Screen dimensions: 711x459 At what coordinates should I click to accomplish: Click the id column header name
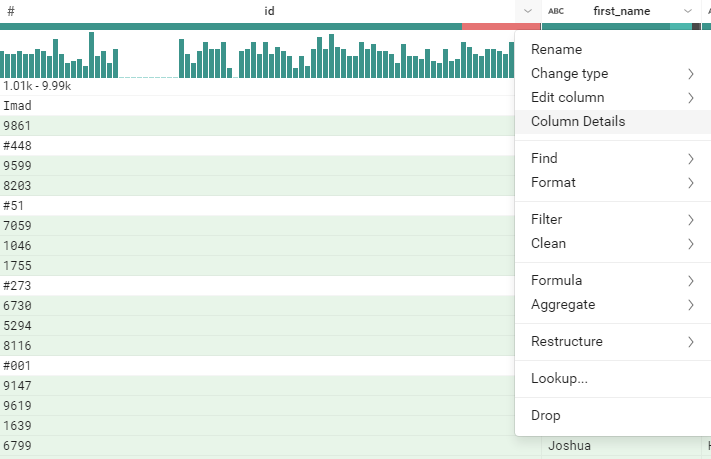coord(269,10)
